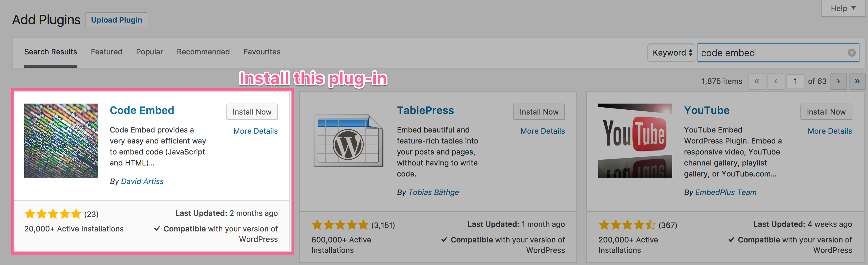Select '200,000+ Active Installations' text
This screenshot has width=868, height=265.
coord(628,245)
